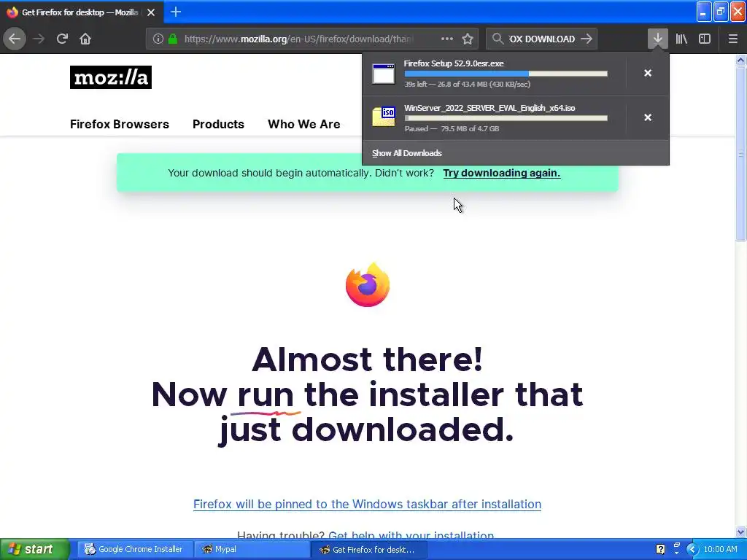This screenshot has width=747, height=560.
Task: Click Get Firefox for deskt... taskbar button
Action: pos(369,550)
